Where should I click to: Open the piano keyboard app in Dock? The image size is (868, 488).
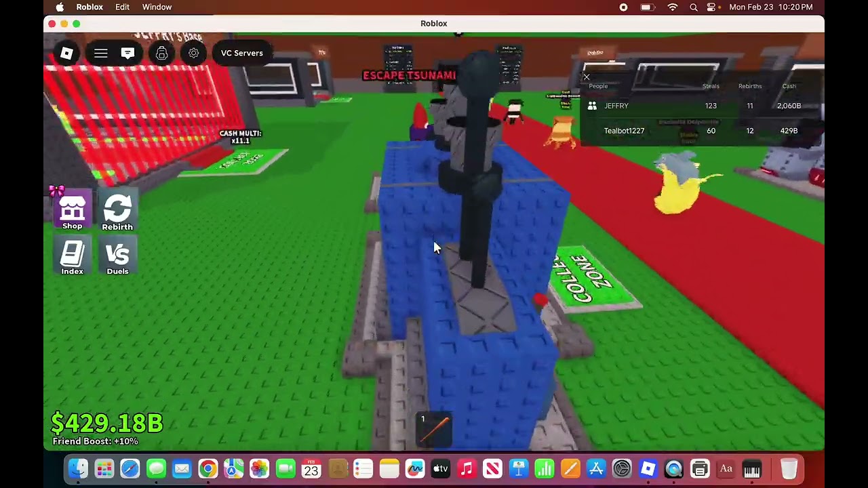click(751, 468)
